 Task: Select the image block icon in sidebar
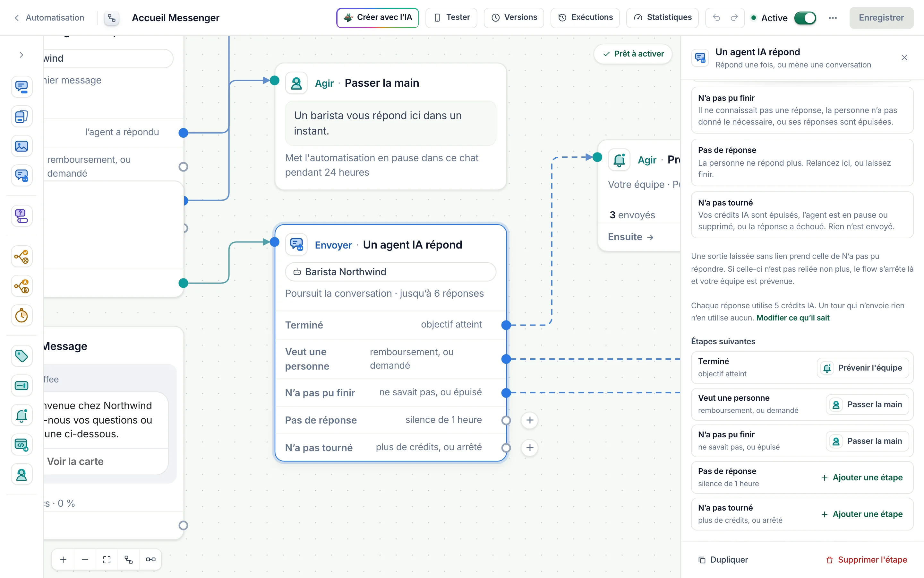coord(21,146)
